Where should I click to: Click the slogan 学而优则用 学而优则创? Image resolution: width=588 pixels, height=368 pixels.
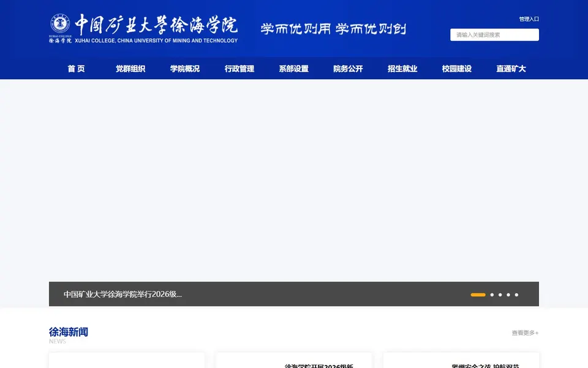coord(333,29)
